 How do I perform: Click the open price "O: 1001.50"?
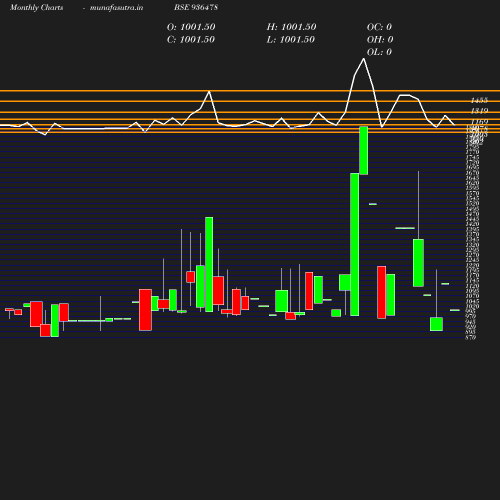(191, 27)
